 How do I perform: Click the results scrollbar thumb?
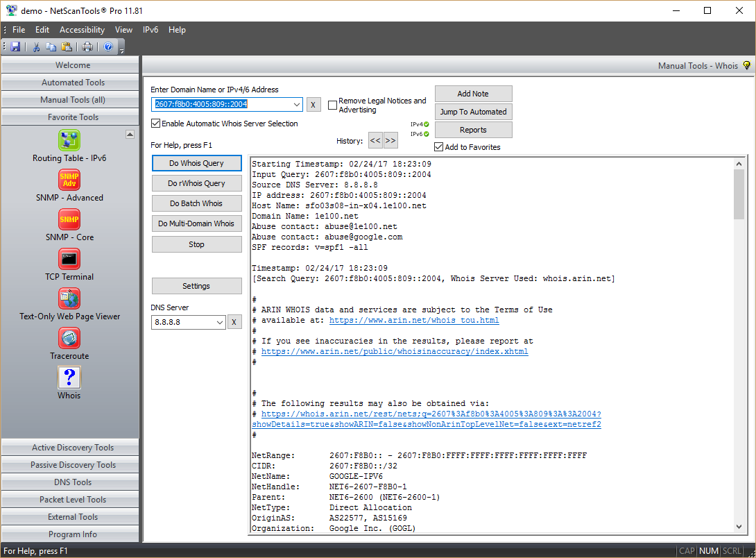pos(739,194)
